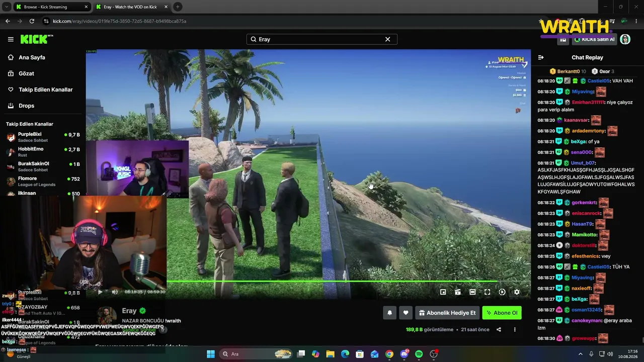Open playback speed control
Image resolution: width=644 pixels, height=362 pixels.
click(502, 292)
